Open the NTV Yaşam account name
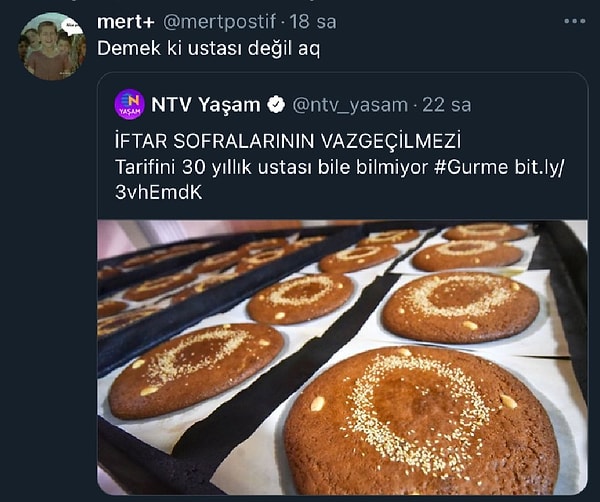Viewport: 600px width, 502px height. [205, 105]
